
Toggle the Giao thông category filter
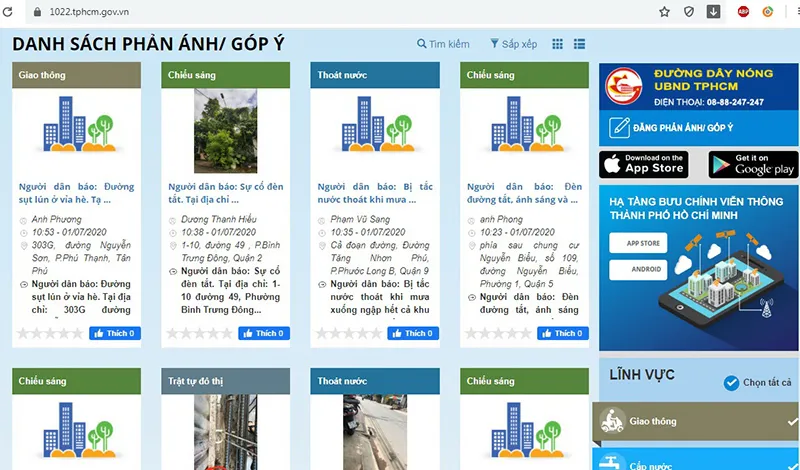(x=696, y=422)
